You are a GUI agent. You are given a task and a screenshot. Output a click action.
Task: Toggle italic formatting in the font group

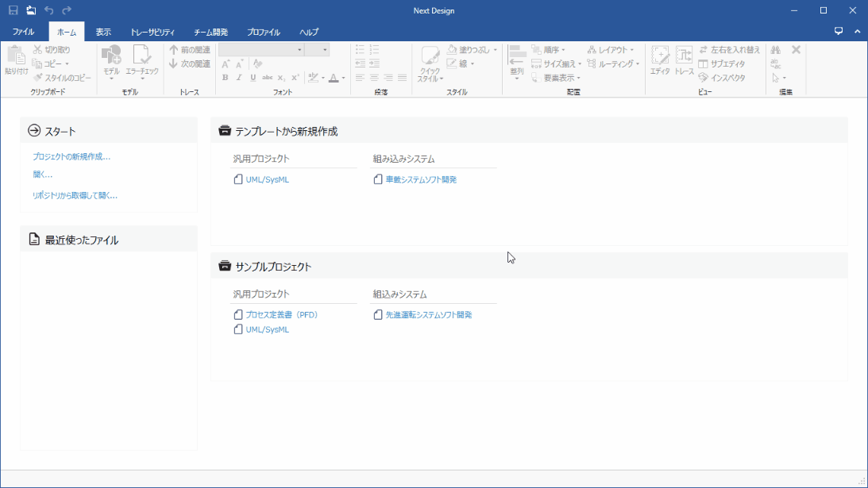tap(239, 77)
